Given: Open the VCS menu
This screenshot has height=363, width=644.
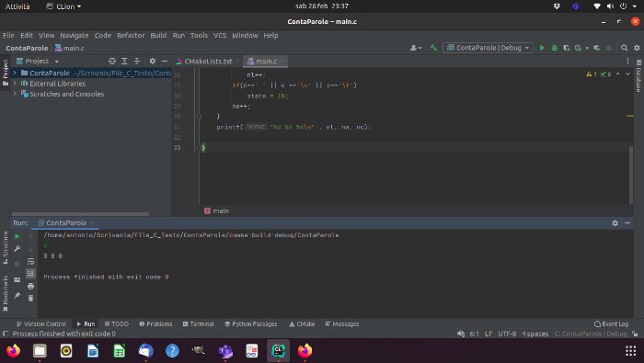Looking at the screenshot, I should (220, 35).
